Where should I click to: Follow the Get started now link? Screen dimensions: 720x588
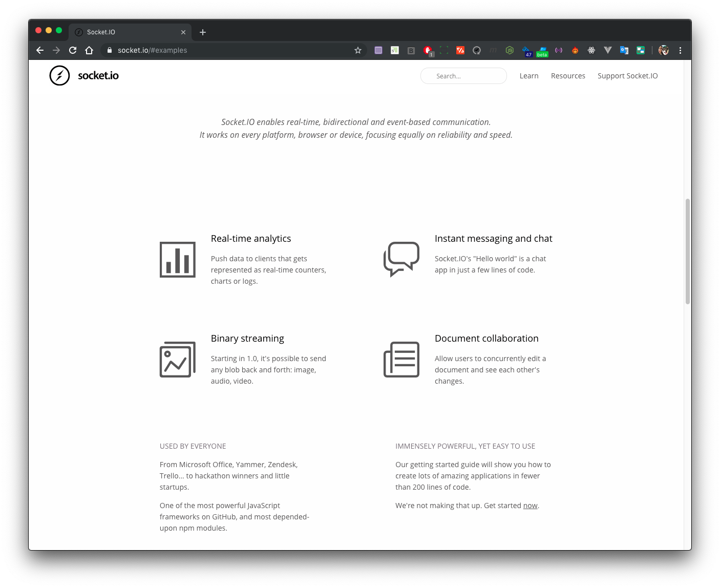(x=530, y=506)
